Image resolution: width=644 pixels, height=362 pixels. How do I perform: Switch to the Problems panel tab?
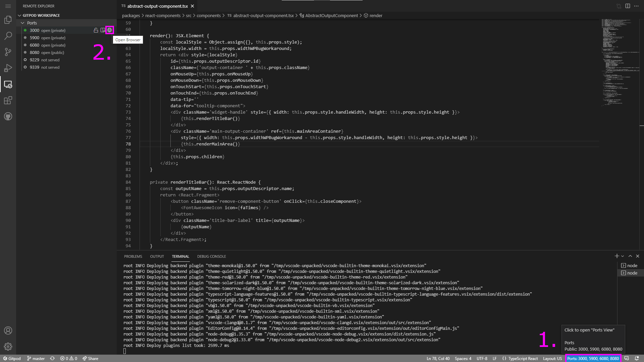pyautogui.click(x=133, y=256)
